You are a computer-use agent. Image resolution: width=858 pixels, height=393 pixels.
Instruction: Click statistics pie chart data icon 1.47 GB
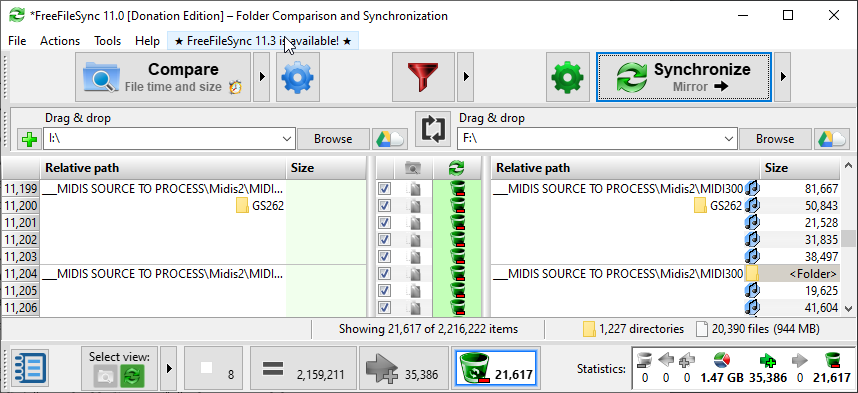[722, 360]
